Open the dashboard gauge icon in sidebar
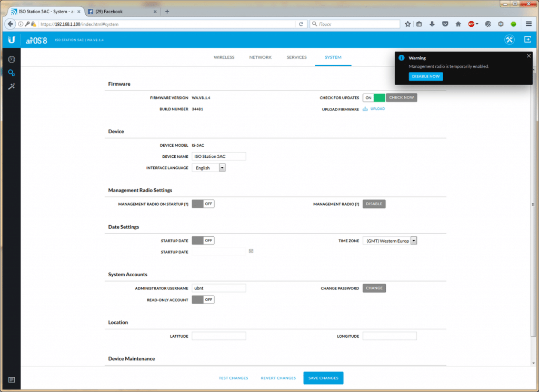 (x=11, y=59)
